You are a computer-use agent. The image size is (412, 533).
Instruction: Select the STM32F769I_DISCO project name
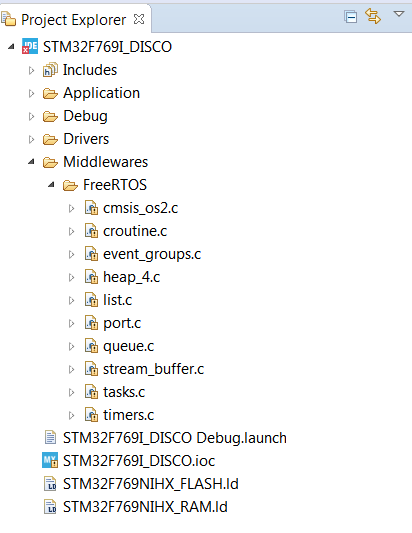click(107, 47)
